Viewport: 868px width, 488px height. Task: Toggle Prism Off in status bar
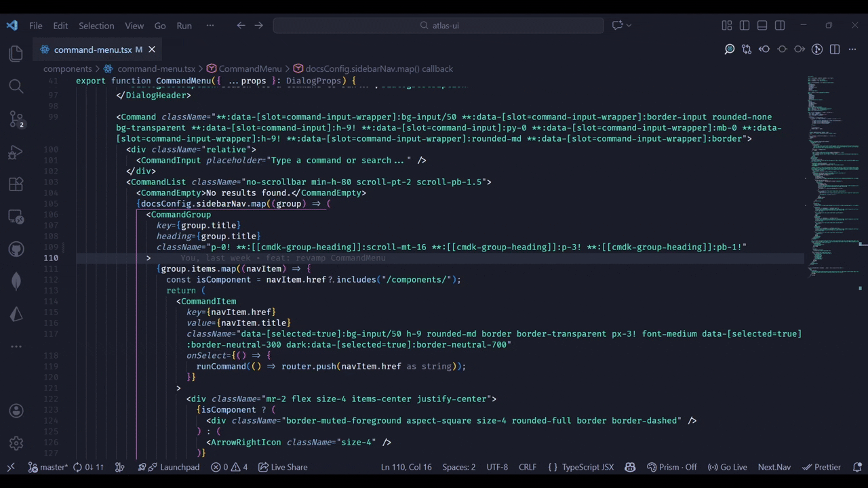point(671,467)
